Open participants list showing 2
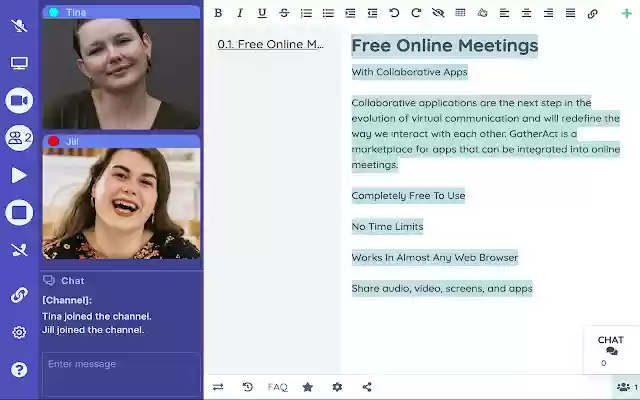The height and width of the screenshot is (400, 640). [19, 138]
